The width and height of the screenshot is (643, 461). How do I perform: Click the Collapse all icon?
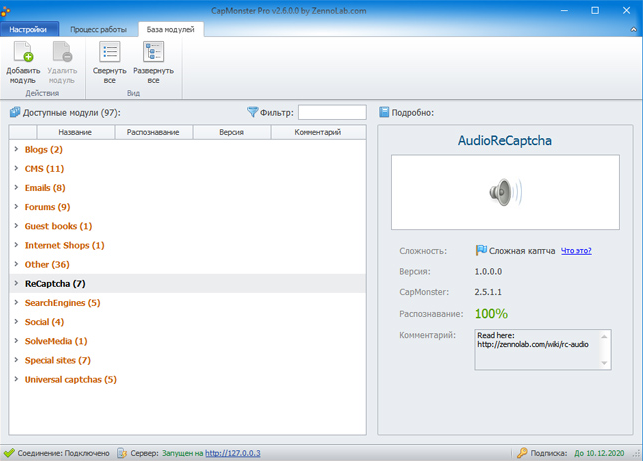point(109,52)
